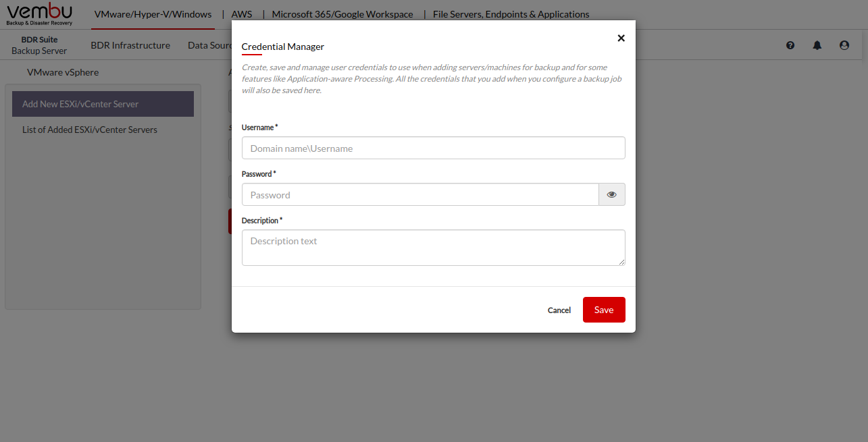The width and height of the screenshot is (868, 442).
Task: Focus the Password input field
Action: (420, 195)
